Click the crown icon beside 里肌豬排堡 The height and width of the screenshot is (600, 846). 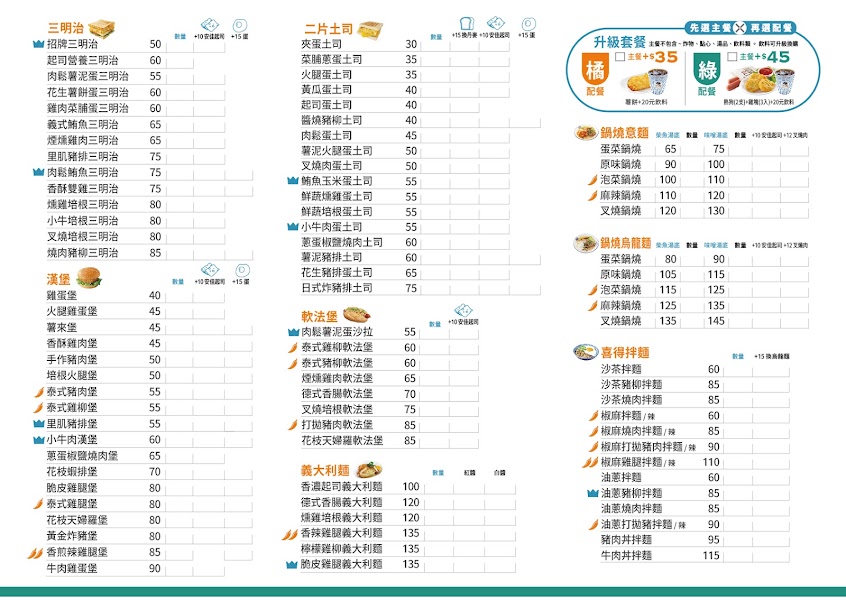click(x=38, y=424)
